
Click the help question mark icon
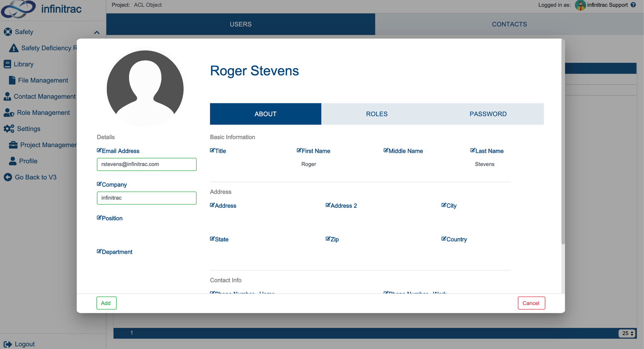click(633, 5)
